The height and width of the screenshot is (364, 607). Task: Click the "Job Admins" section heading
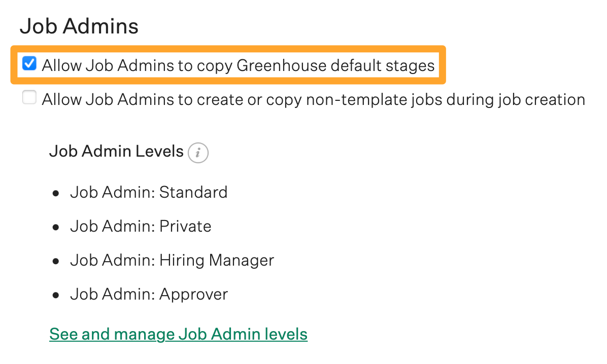point(79,25)
